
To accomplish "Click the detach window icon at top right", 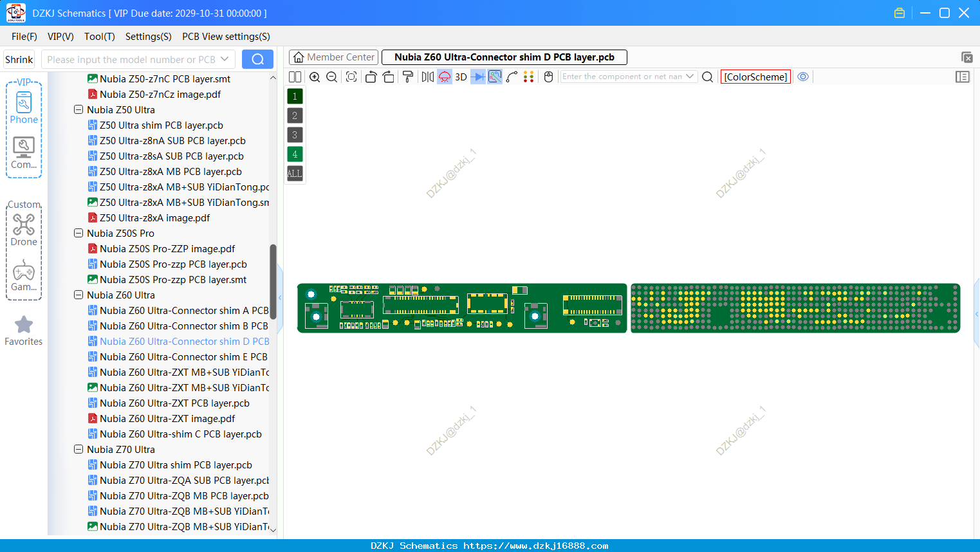I will 966,57.
